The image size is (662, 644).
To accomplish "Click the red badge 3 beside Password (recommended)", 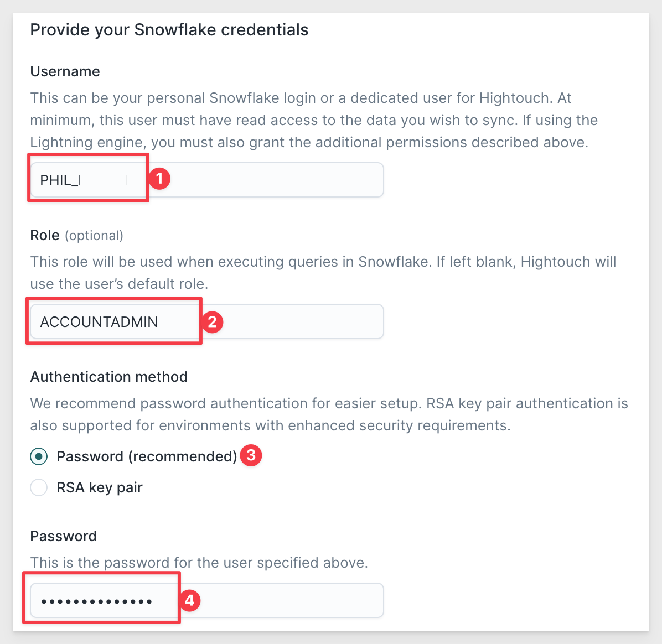I will (251, 455).
